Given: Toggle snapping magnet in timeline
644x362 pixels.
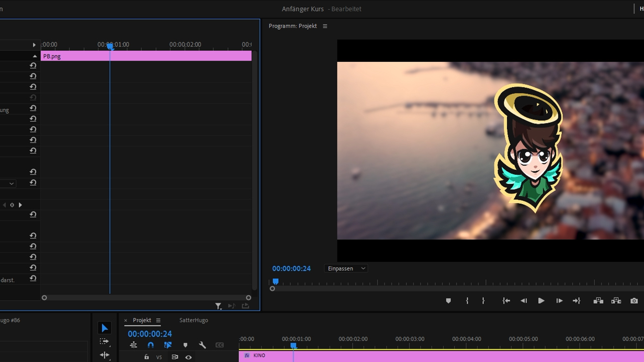Looking at the screenshot, I should 151,345.
